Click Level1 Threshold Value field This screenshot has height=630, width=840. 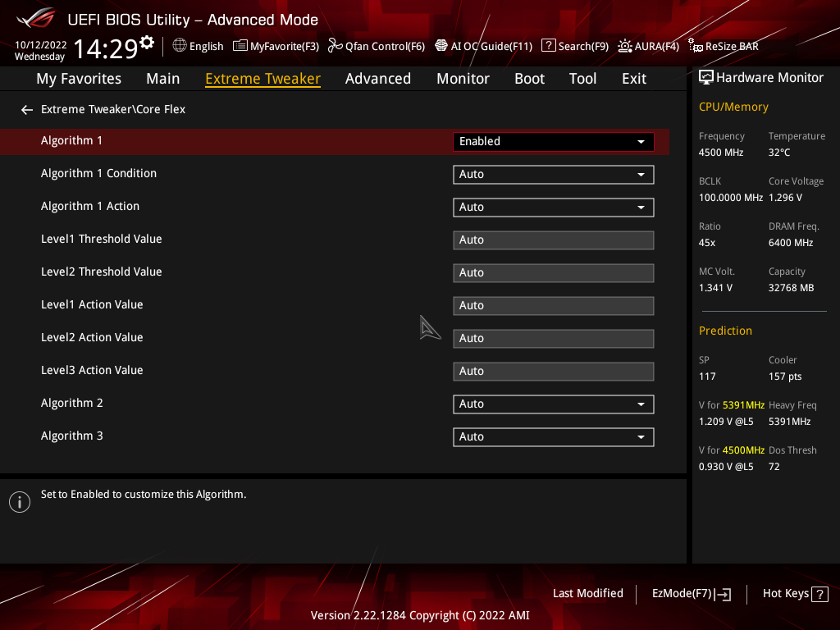click(x=554, y=240)
